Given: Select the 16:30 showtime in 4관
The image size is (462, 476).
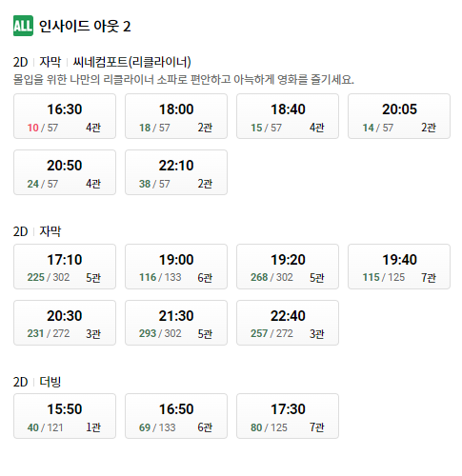Looking at the screenshot, I should click(65, 116).
